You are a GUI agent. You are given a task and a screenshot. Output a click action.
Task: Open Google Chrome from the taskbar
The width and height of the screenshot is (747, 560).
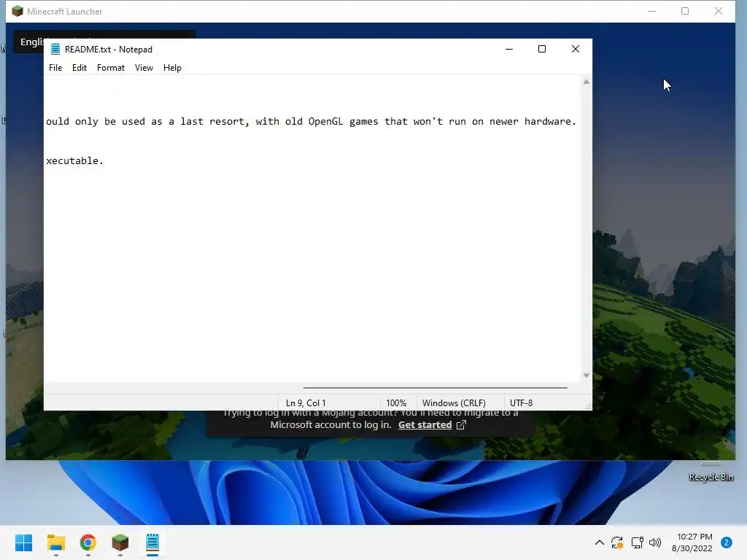pos(88,542)
